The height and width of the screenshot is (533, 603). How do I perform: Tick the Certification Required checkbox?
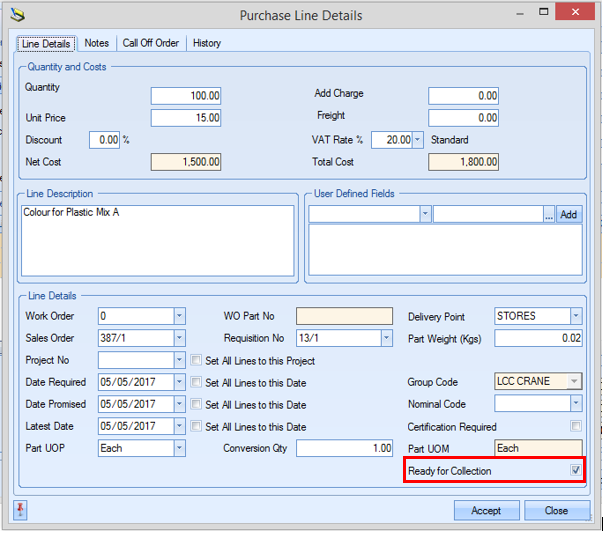tap(575, 426)
